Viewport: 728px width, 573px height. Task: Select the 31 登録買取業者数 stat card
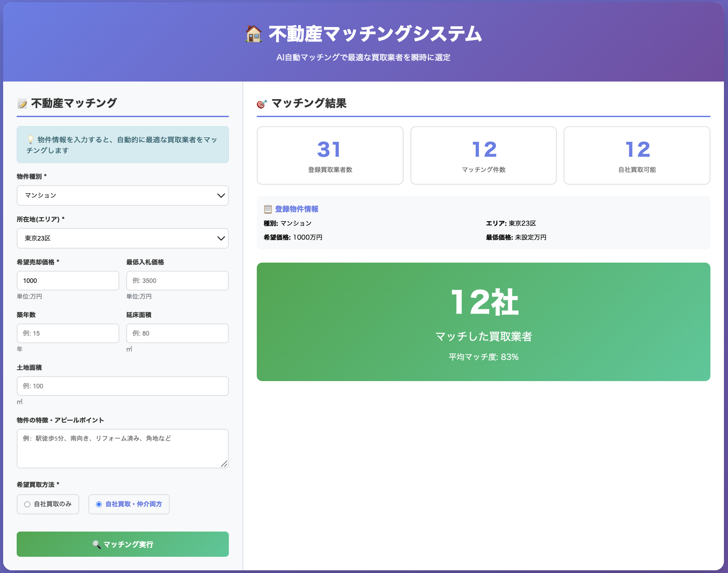coord(329,155)
